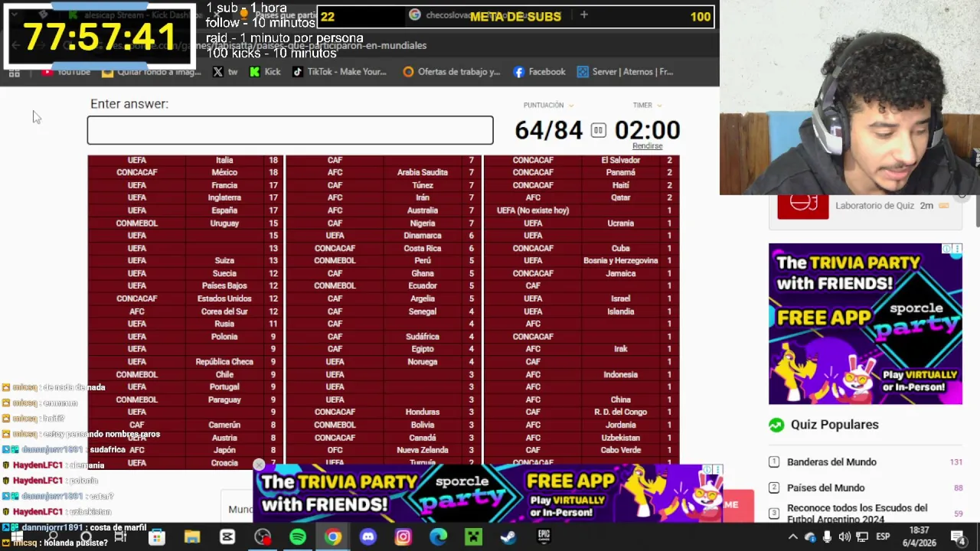This screenshot has width=980, height=551.
Task: Click the 'Uzbekistan' cell
Action: coord(621,438)
